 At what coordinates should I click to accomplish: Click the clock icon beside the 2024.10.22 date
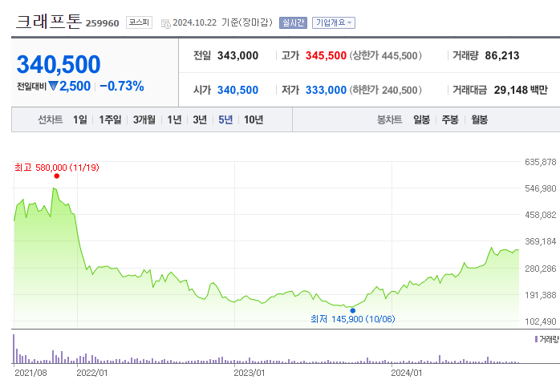point(166,24)
